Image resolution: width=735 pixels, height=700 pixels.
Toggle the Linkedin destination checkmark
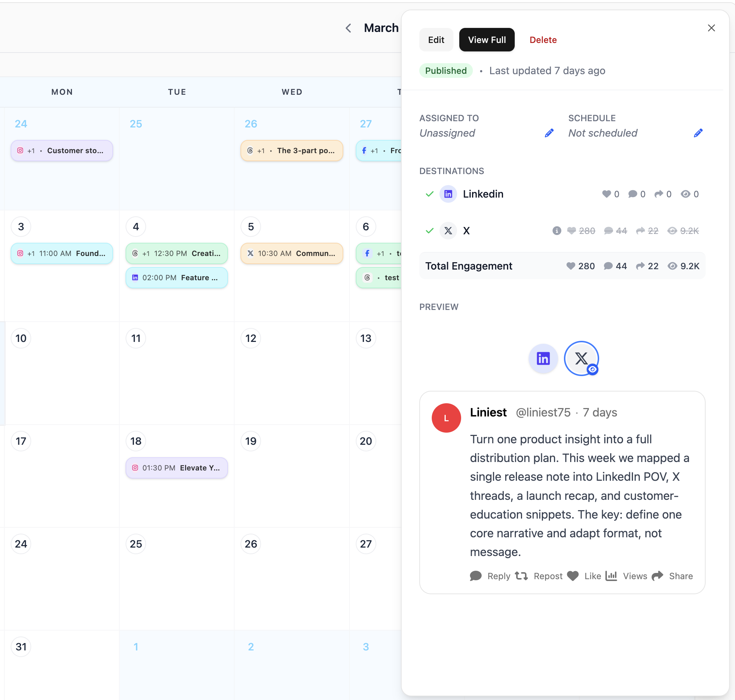coord(430,194)
